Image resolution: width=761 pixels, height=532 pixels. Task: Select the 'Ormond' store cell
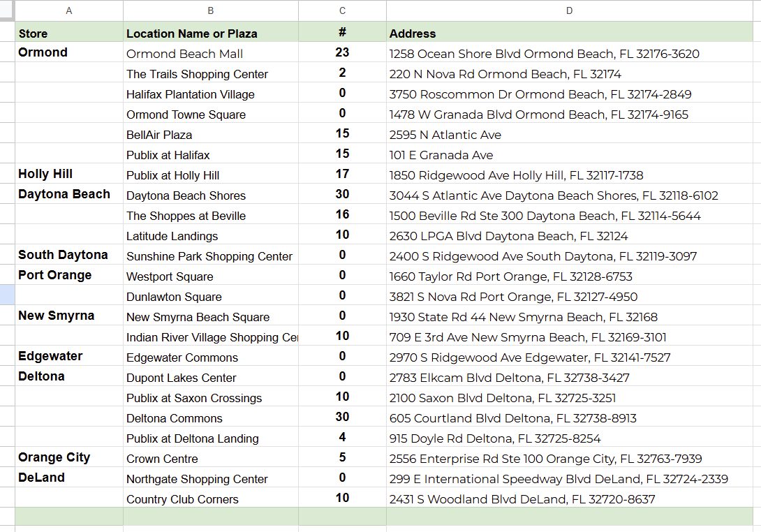tap(69, 52)
